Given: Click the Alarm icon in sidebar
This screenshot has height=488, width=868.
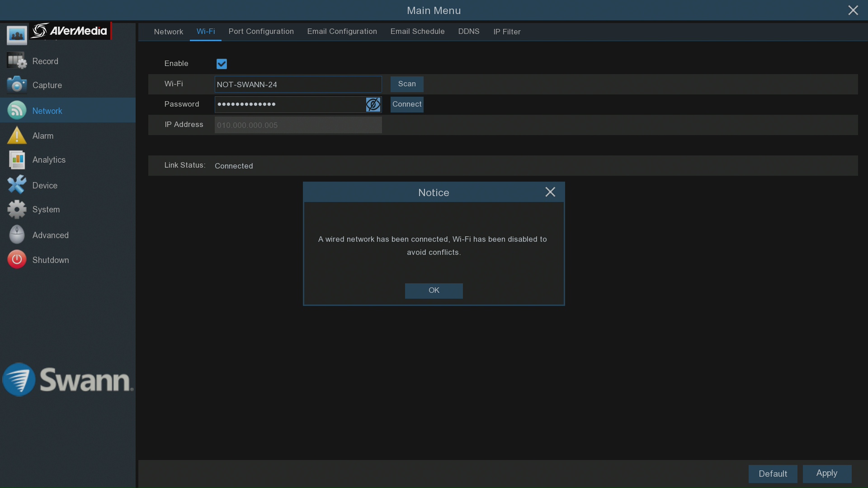Looking at the screenshot, I should click(15, 135).
